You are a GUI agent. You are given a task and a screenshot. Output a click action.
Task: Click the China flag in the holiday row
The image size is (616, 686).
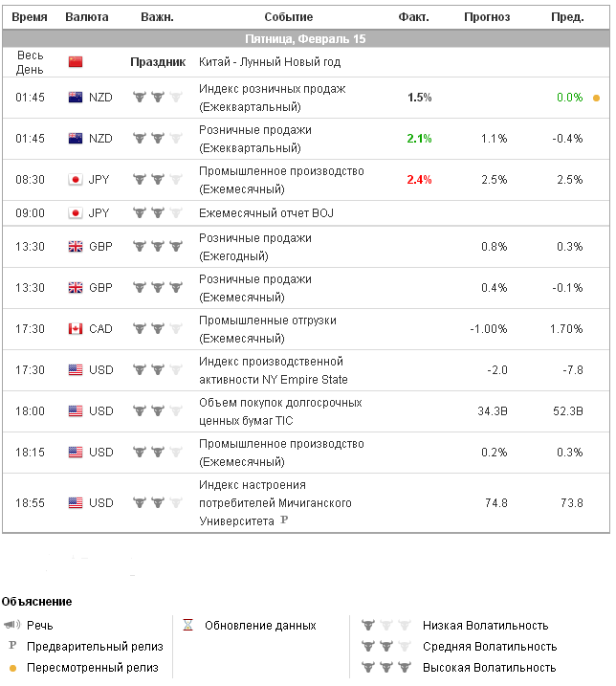76,62
